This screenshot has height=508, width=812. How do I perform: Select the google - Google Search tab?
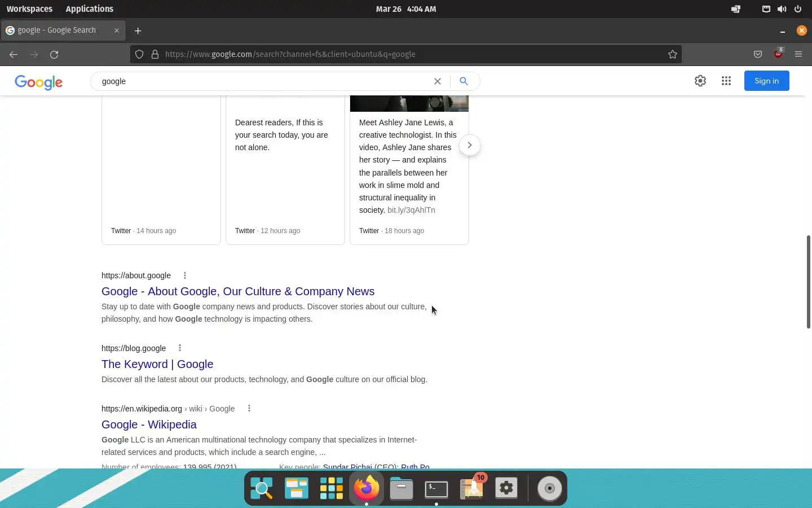pyautogui.click(x=62, y=30)
